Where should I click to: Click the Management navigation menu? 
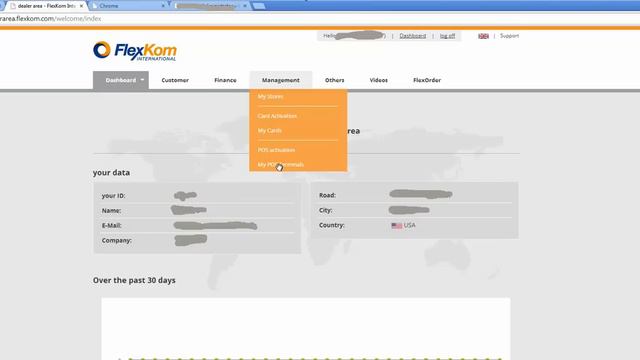coord(281,80)
